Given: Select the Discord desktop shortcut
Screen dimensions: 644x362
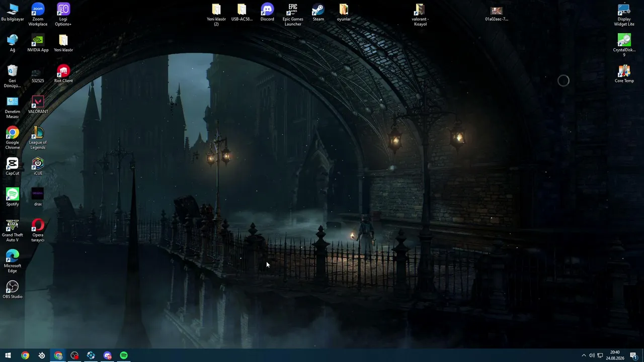Looking at the screenshot, I should (x=267, y=13).
